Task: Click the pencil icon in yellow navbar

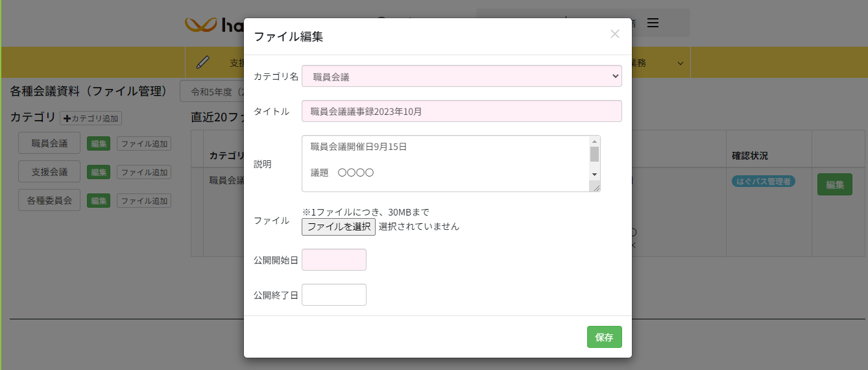Action: [203, 62]
